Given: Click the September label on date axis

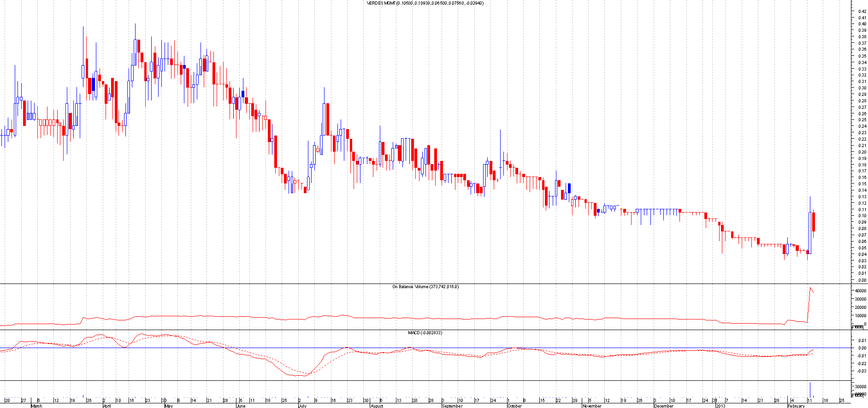Looking at the screenshot, I should click(452, 406).
